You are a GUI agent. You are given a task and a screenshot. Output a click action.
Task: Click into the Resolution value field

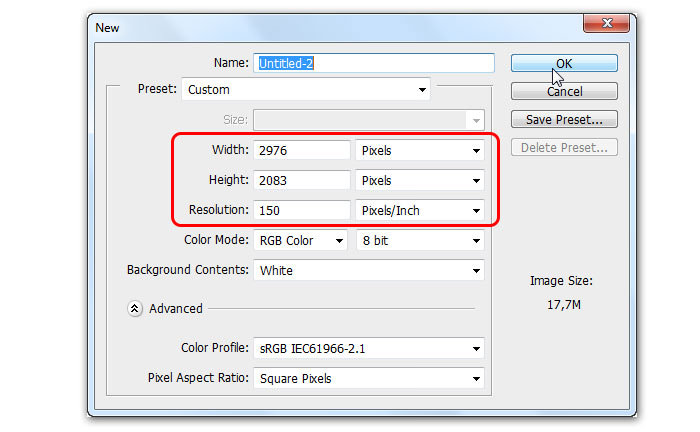302,210
